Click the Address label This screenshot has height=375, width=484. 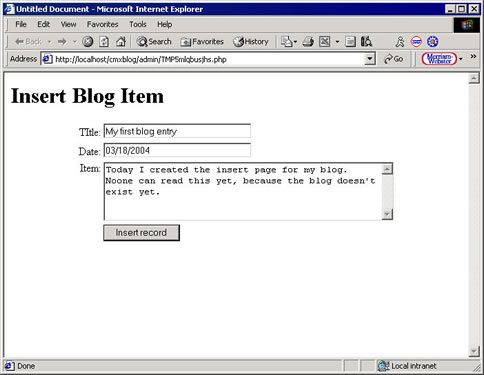tap(23, 59)
